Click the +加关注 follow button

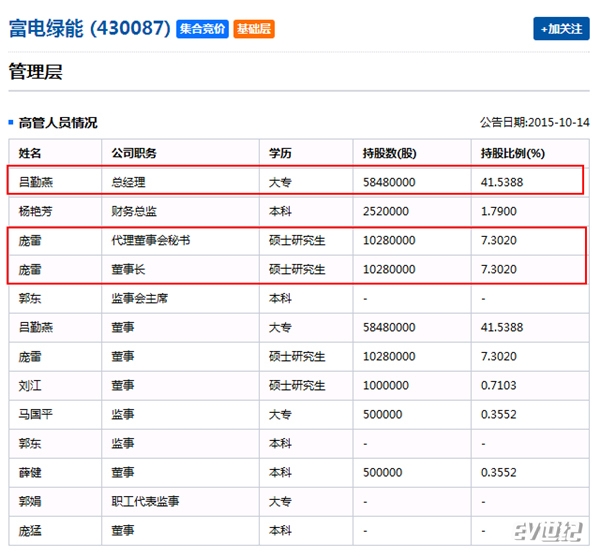pos(561,29)
